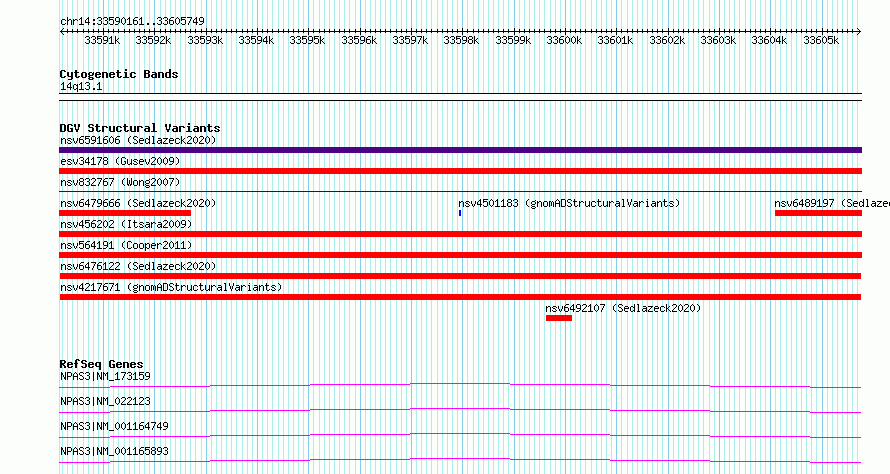The width and height of the screenshot is (890, 474).
Task: Click the chr14:33590161..33605749 region label
Action: [x=132, y=21]
